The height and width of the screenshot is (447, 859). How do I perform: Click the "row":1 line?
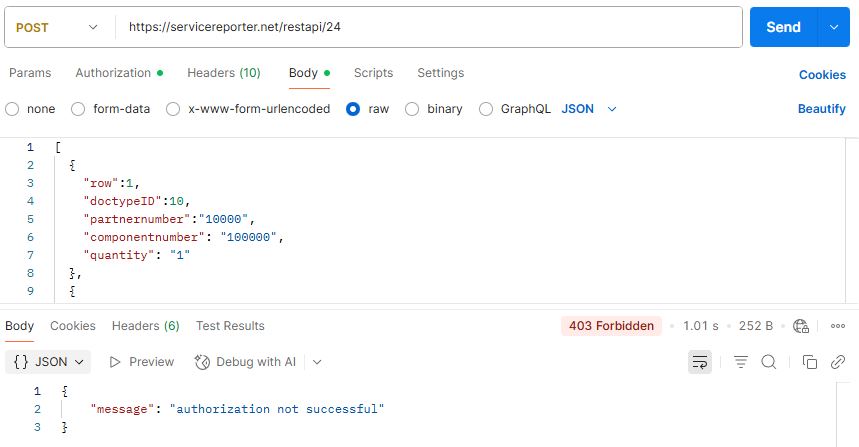pos(112,183)
